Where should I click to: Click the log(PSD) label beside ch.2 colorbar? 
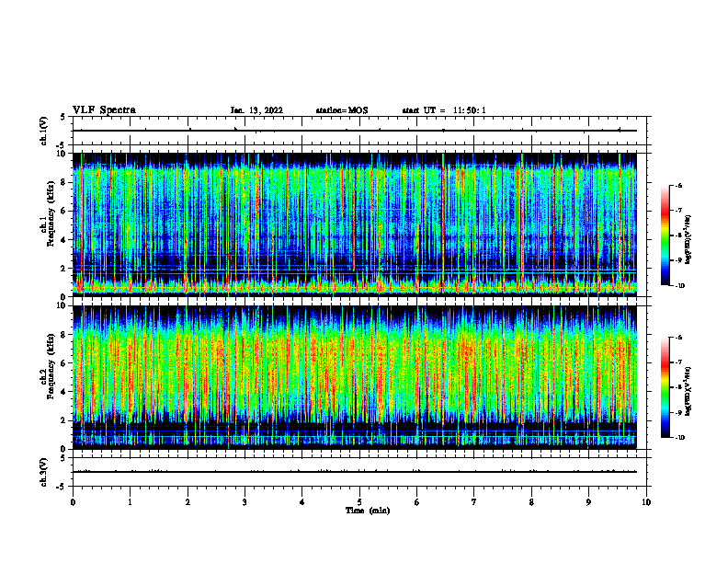tap(688, 392)
